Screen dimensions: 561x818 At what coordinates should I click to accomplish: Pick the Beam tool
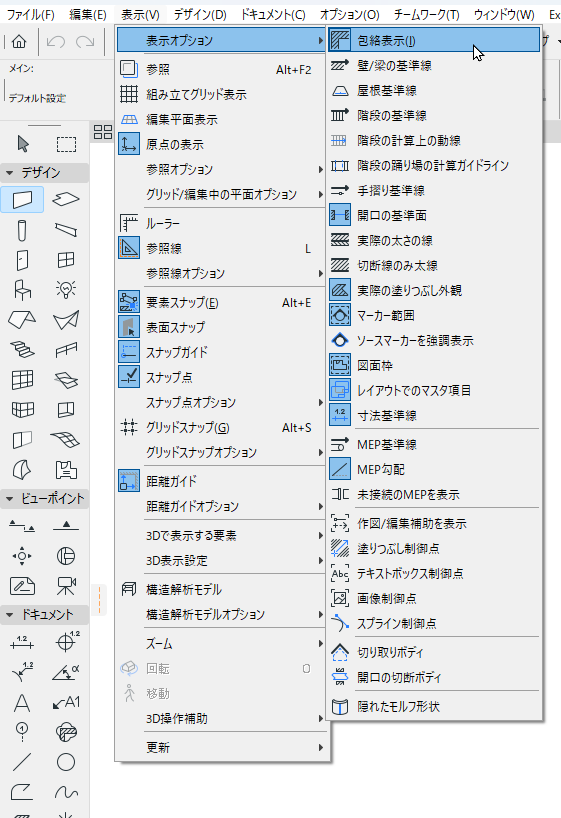(x=66, y=230)
